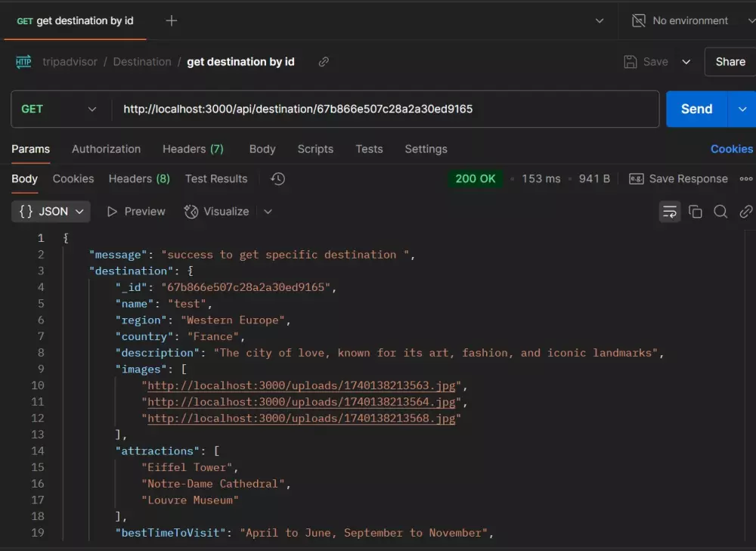Open the Cookies link
The height and width of the screenshot is (551, 756).
[731, 149]
